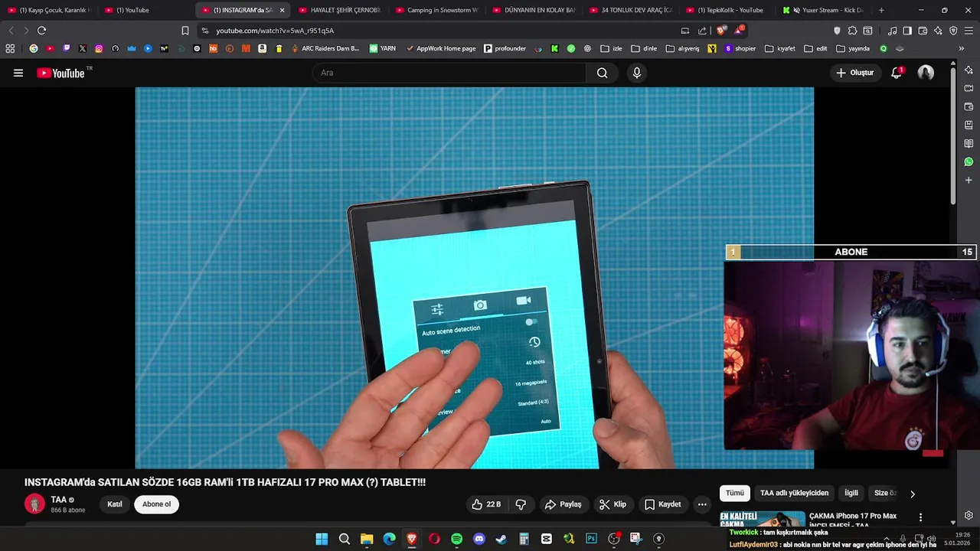Open Brave Leo AI sparkle icon
Image resolution: width=980 pixels, height=551 pixels.
coord(938,31)
